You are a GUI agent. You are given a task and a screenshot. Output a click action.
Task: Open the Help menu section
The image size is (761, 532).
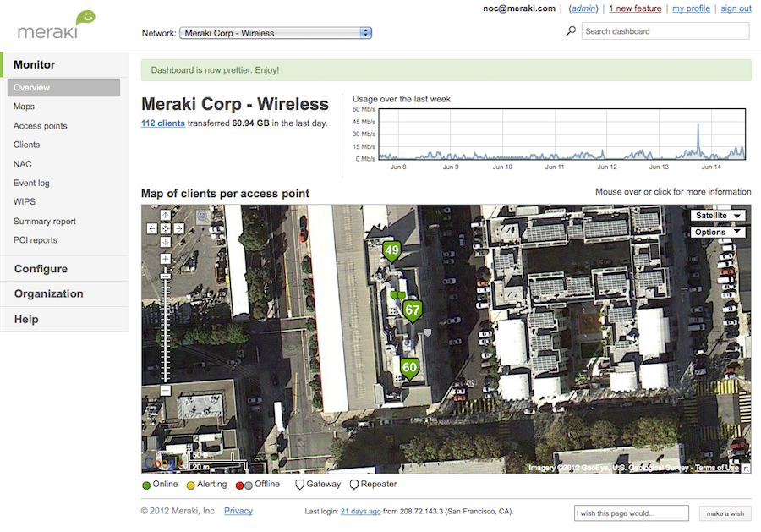(26, 320)
